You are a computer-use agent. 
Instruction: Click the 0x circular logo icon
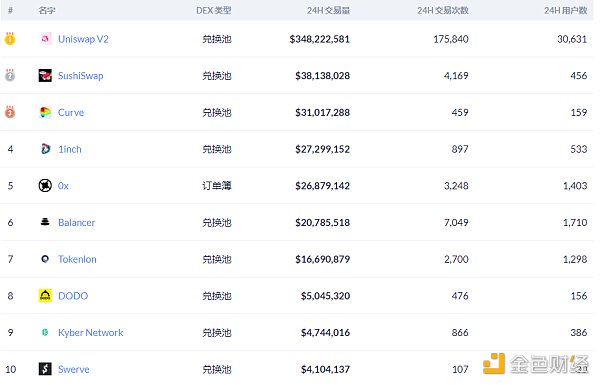click(x=45, y=186)
